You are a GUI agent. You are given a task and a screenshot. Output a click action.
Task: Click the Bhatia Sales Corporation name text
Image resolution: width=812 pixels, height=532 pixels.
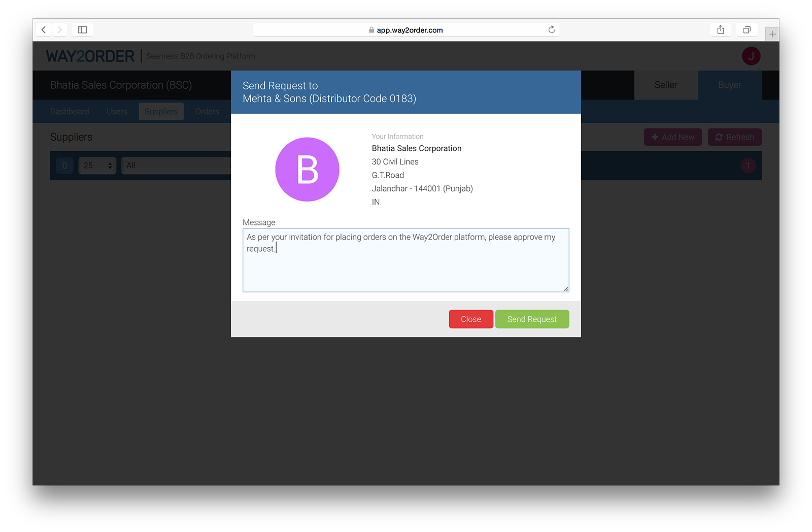point(417,148)
